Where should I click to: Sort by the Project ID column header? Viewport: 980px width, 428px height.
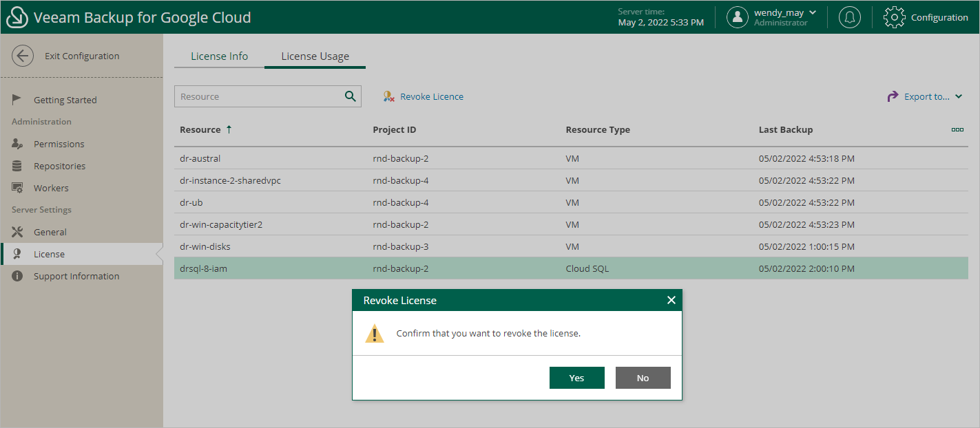(x=395, y=129)
